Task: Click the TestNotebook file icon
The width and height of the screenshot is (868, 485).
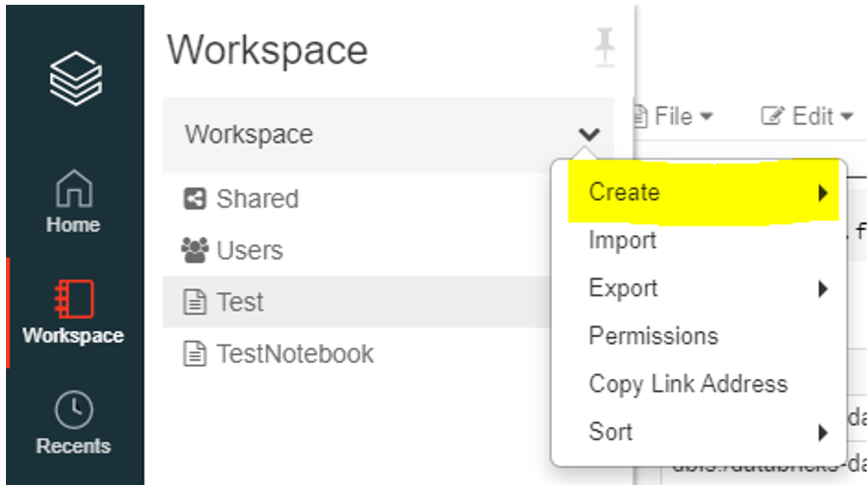Action: [195, 354]
